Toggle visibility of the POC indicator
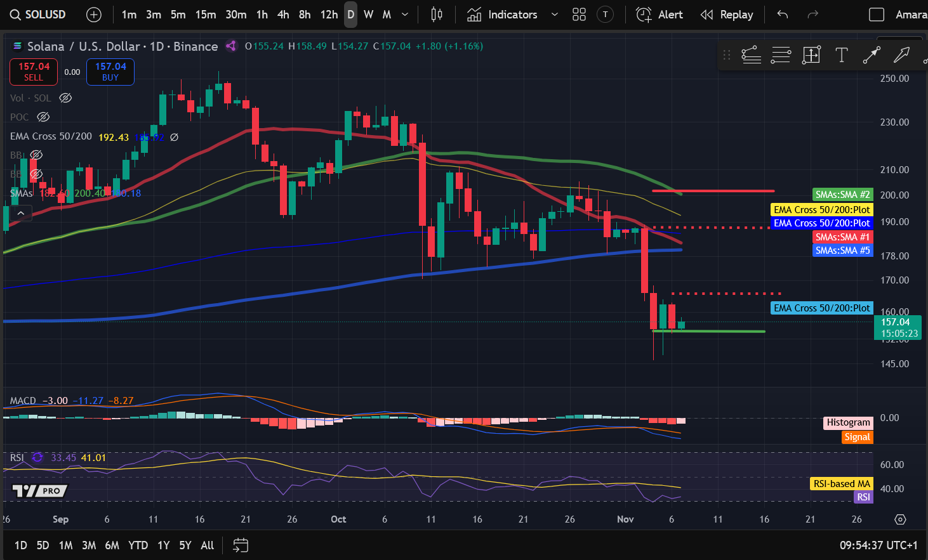Viewport: 928px width, 560px height. pyautogui.click(x=43, y=117)
